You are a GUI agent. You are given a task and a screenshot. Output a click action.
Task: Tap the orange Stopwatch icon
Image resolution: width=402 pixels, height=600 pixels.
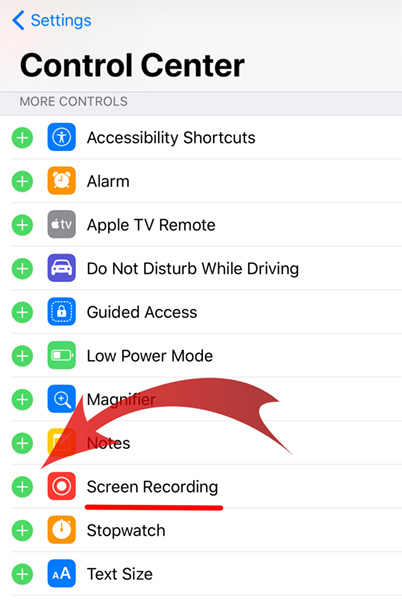[x=61, y=530]
